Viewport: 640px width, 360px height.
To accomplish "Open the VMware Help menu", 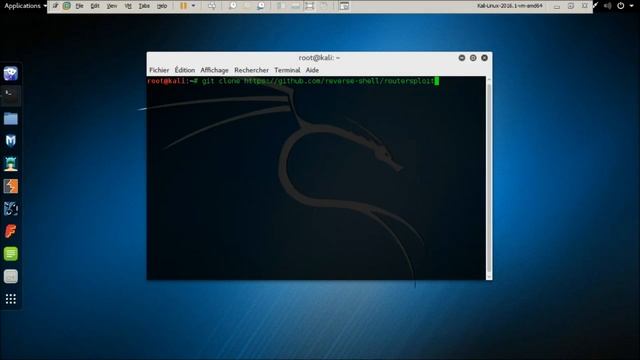I will (x=162, y=6).
